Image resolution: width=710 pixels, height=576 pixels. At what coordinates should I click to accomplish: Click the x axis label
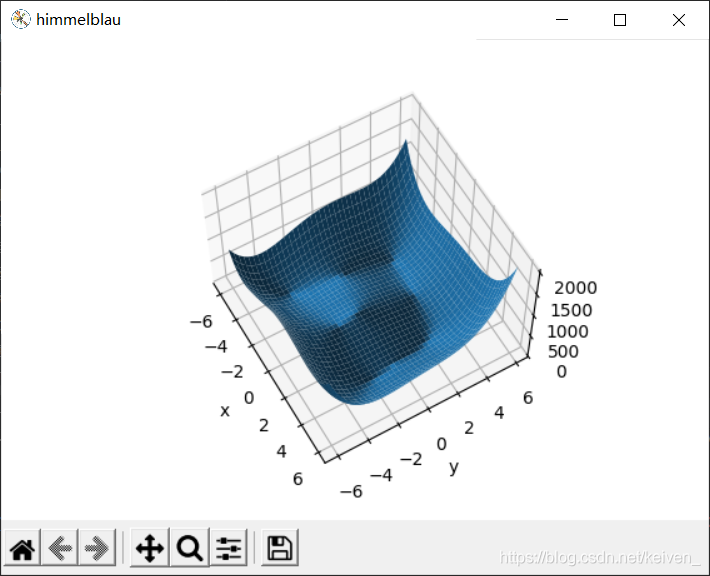225,411
